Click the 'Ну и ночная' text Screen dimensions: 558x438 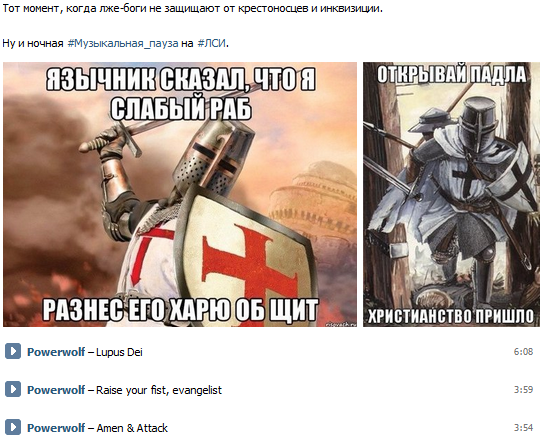point(33,43)
